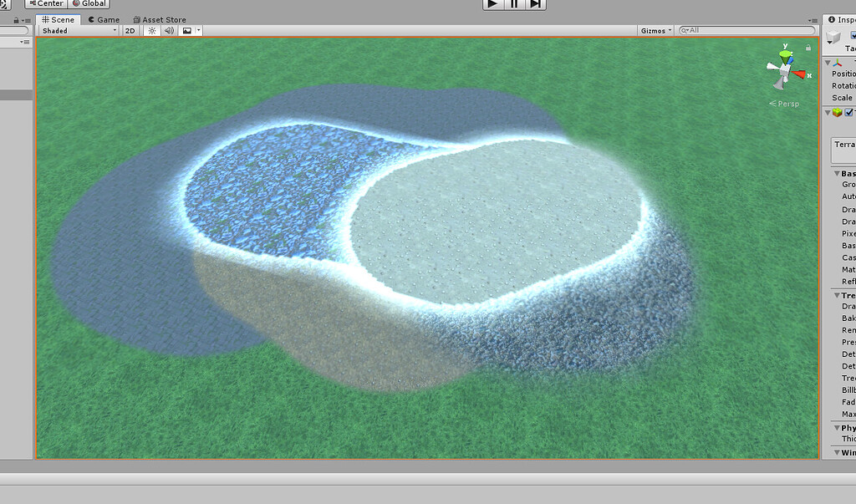The image size is (856, 504).
Task: Click the Step frame button
Action: 535,4
